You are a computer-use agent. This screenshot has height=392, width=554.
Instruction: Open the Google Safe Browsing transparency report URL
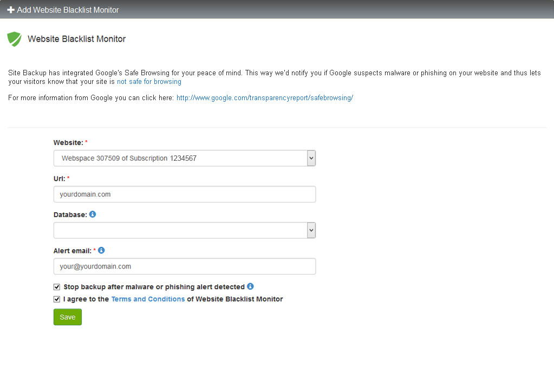(x=265, y=98)
